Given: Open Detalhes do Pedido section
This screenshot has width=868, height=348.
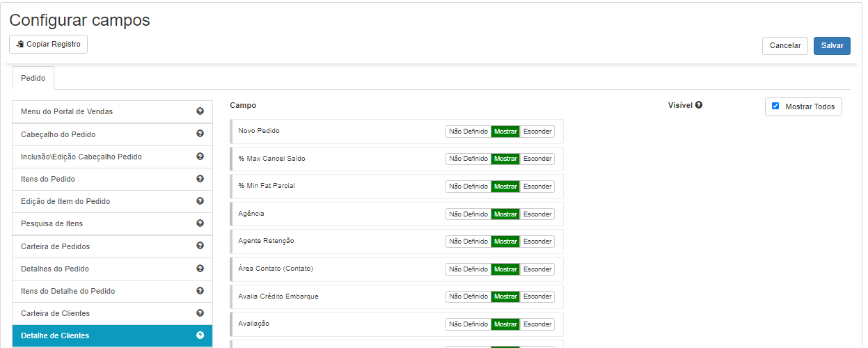Looking at the screenshot, I should (x=112, y=269).
